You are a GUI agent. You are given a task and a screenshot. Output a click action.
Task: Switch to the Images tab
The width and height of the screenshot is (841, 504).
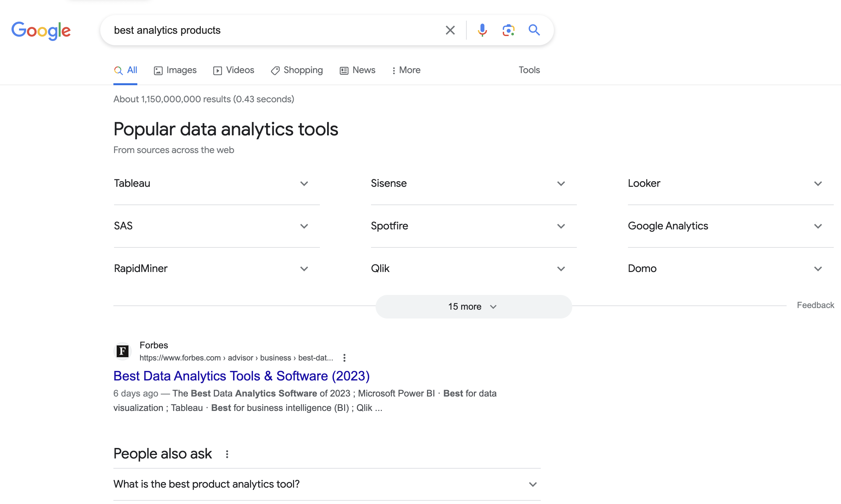[x=175, y=70]
